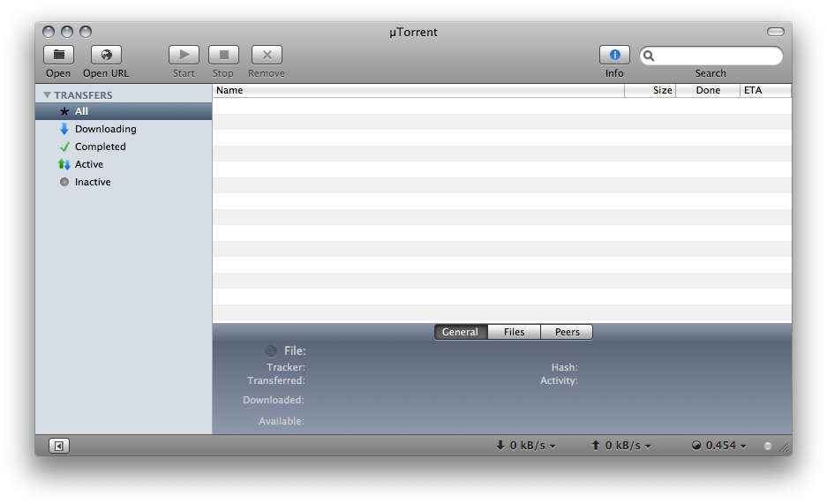Click the toolbar toggle pill button
827x504 pixels.
point(775,32)
